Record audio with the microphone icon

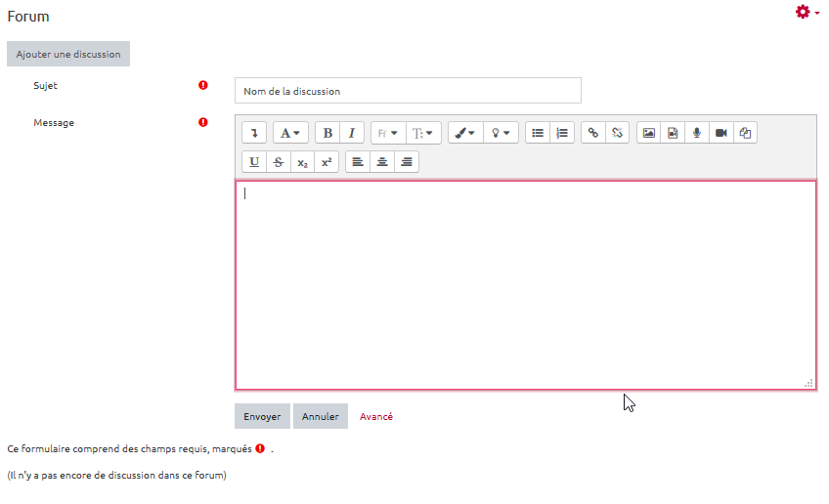click(x=696, y=133)
